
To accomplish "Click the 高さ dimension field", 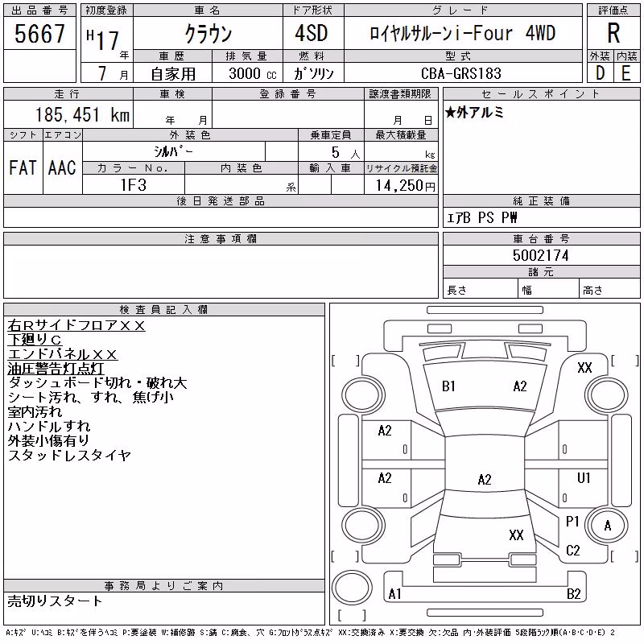I will coord(609,289).
